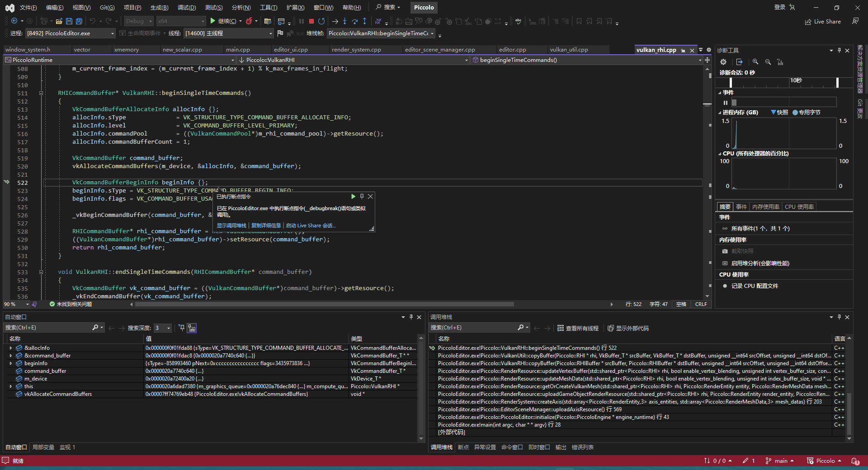Image resolution: width=868 pixels, height=470 pixels.
Task: Click 显示调用堆栈 in breakpoint popup
Action: click(232, 226)
